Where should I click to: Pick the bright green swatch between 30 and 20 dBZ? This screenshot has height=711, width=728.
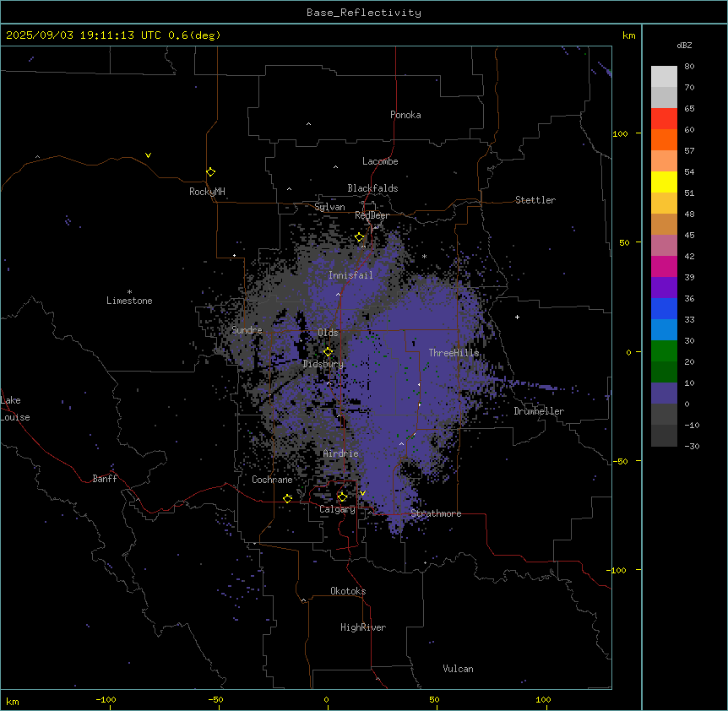(x=664, y=351)
